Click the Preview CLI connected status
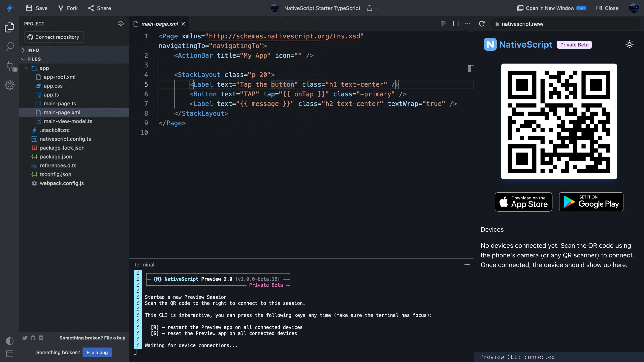The image size is (644, 362). pos(517,357)
